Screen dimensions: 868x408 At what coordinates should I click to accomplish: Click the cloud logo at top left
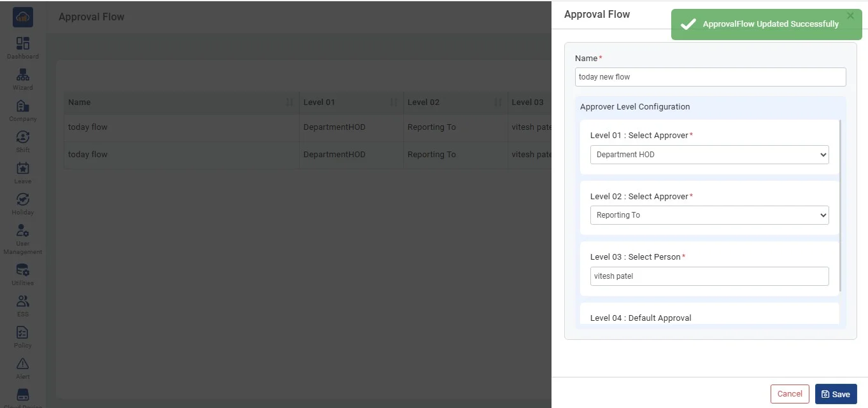point(23,17)
